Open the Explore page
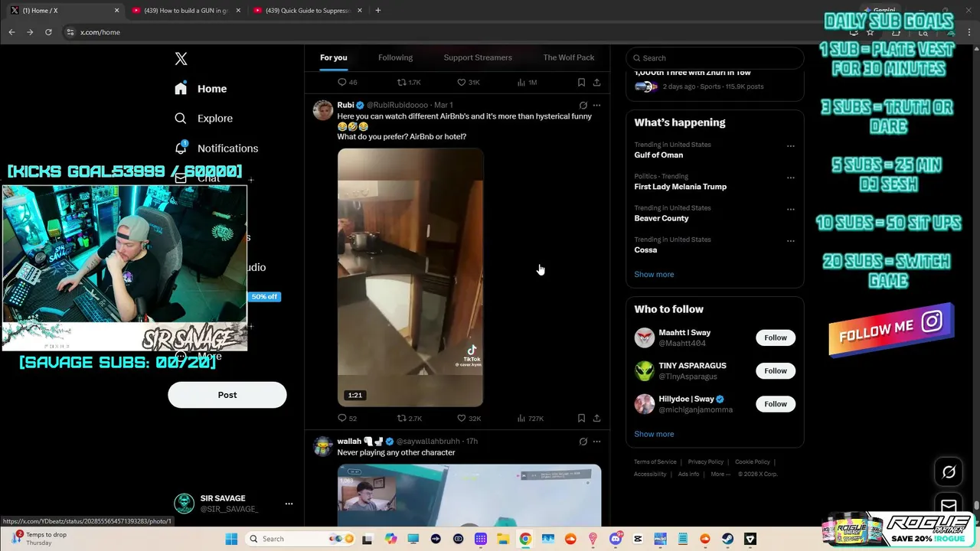Viewport: 980px width, 551px height. coord(203,119)
